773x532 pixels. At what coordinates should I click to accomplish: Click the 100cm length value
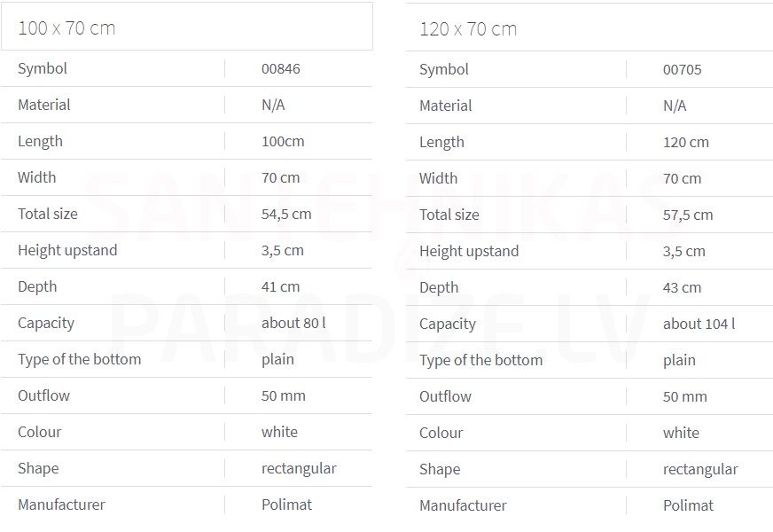[283, 142]
